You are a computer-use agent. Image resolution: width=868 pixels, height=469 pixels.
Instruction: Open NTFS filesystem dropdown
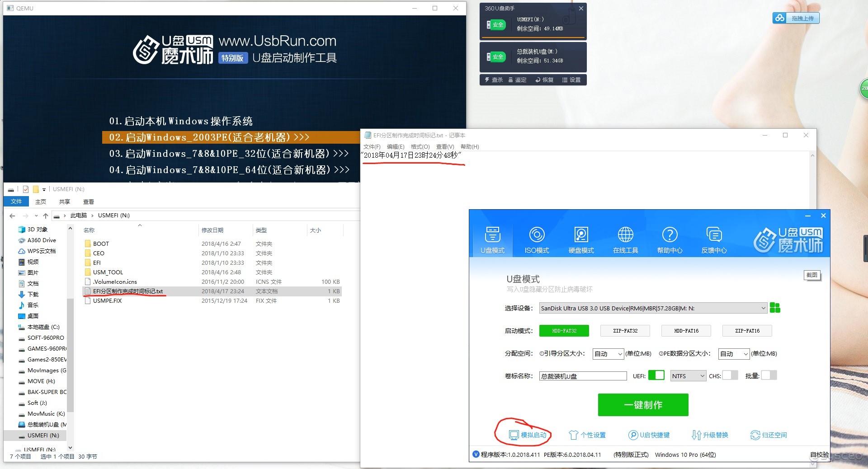688,376
